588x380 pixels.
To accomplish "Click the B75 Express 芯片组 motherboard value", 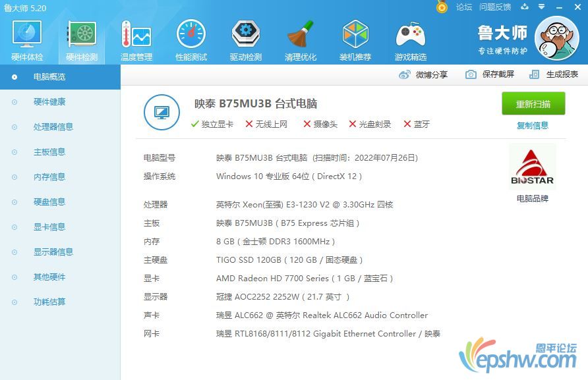I will click(x=287, y=223).
